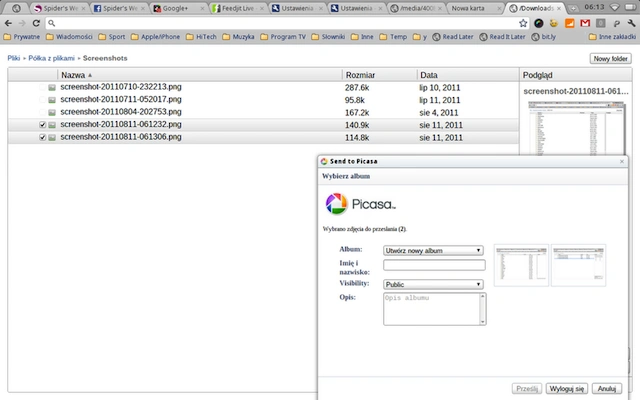640x400 pixels.
Task: Click the Imię i nazwisko text field
Action: (434, 265)
